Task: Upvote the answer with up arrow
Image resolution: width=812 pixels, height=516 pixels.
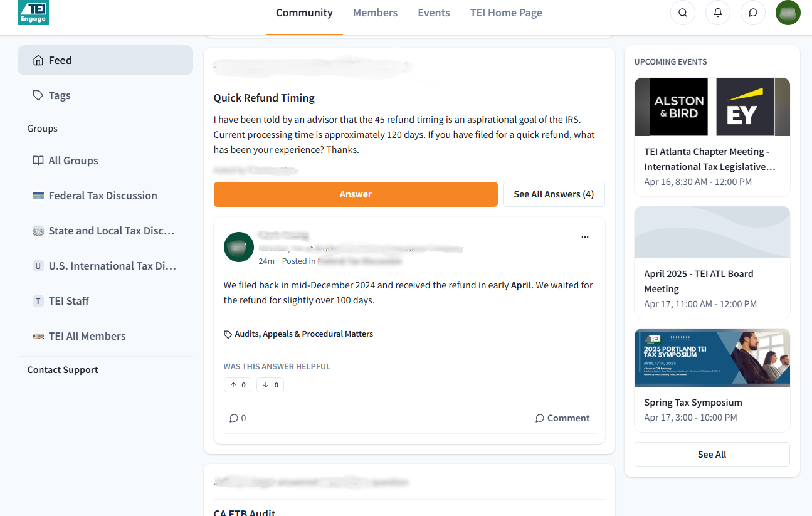Action: [238, 385]
